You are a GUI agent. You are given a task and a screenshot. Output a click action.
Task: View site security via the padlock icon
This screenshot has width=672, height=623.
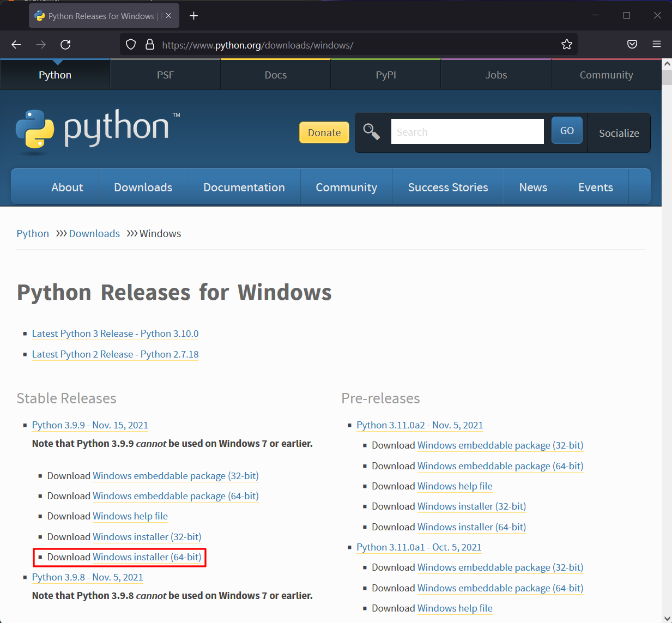pos(149,44)
